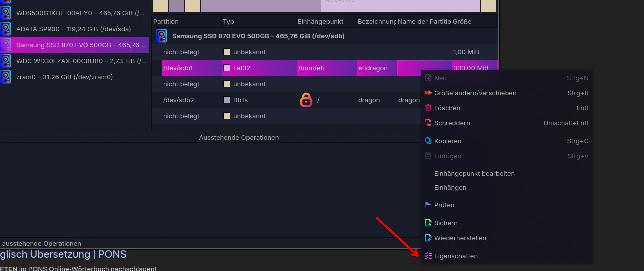Screen dimensions: 644x271
Task: Sort by the Einhängepunkt column header
Action: pos(320,22)
